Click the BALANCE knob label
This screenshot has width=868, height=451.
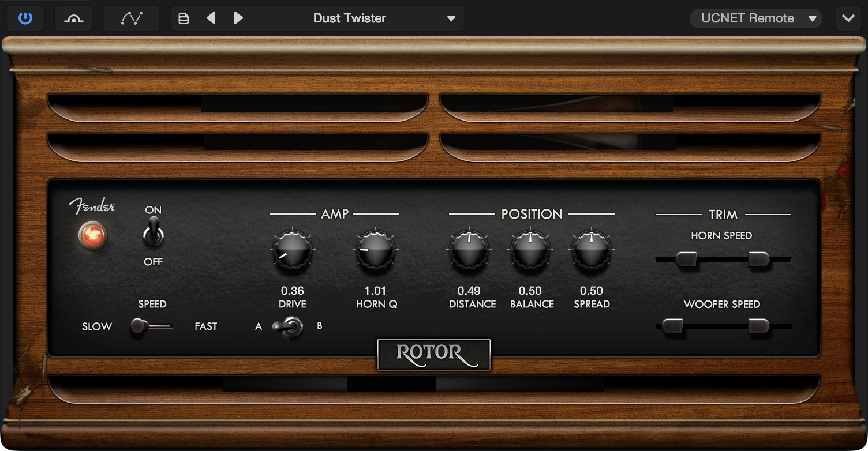click(x=532, y=304)
